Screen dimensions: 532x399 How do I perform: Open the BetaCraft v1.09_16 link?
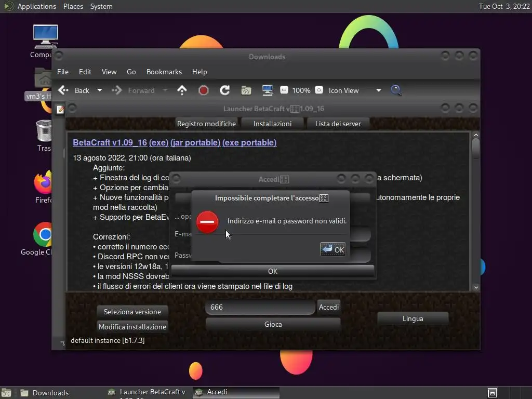point(110,142)
